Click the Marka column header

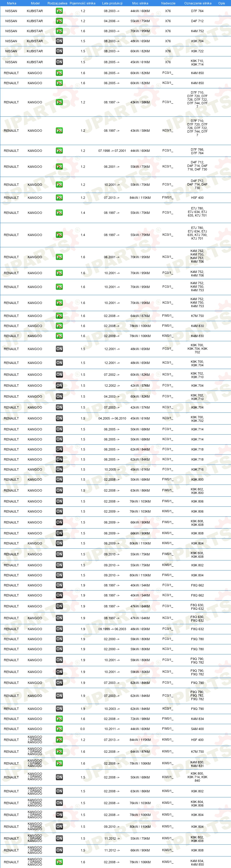tap(12, 3)
